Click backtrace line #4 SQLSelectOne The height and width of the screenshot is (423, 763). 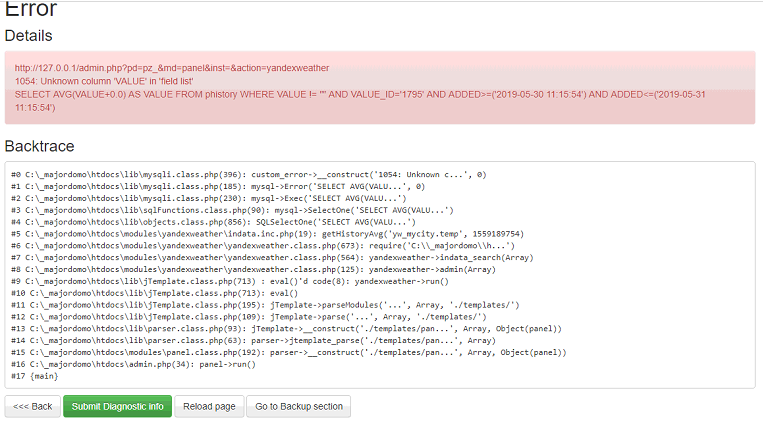214,222
